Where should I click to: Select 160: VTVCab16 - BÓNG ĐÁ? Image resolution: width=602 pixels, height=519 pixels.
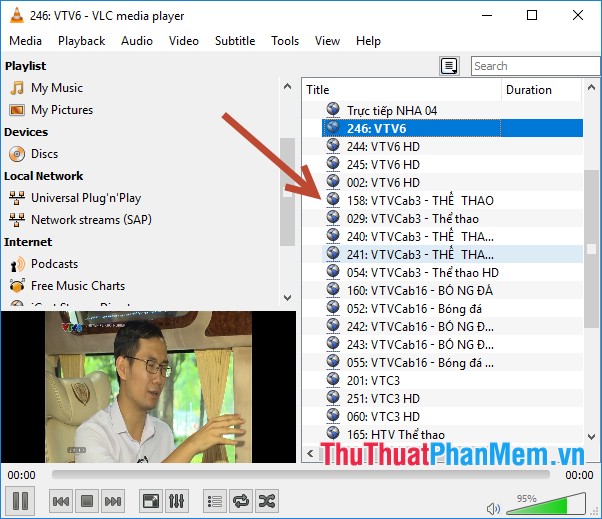[x=420, y=291]
